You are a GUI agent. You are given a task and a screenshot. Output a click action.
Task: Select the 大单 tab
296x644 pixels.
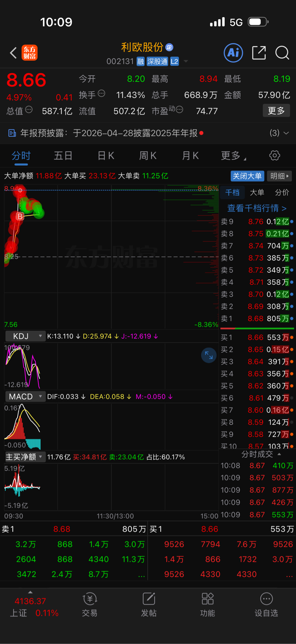click(257, 193)
